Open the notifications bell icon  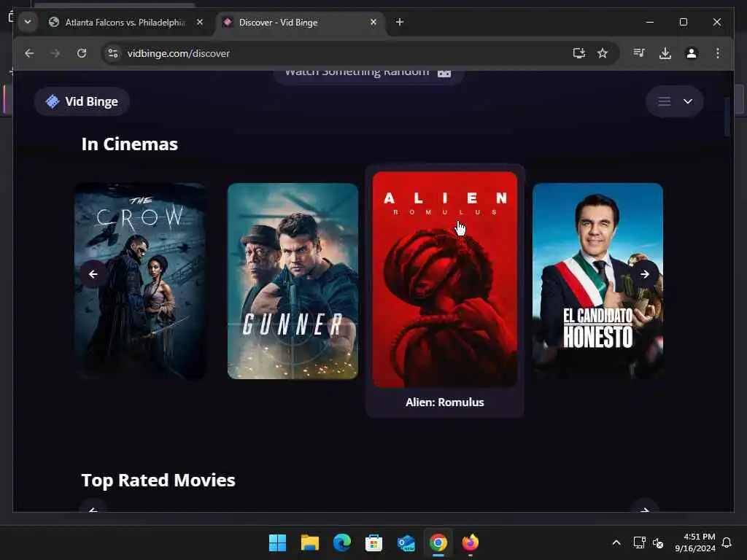coord(727,542)
